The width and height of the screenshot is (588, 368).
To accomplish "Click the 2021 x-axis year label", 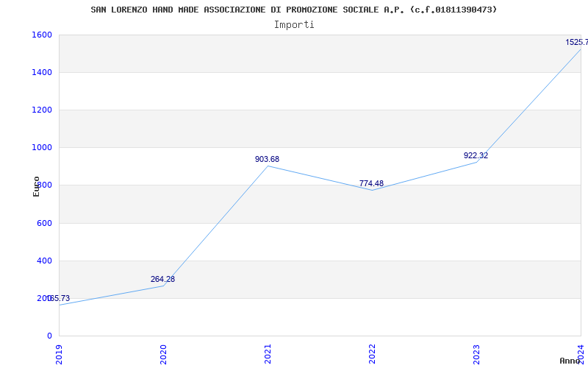I will click(x=268, y=354).
